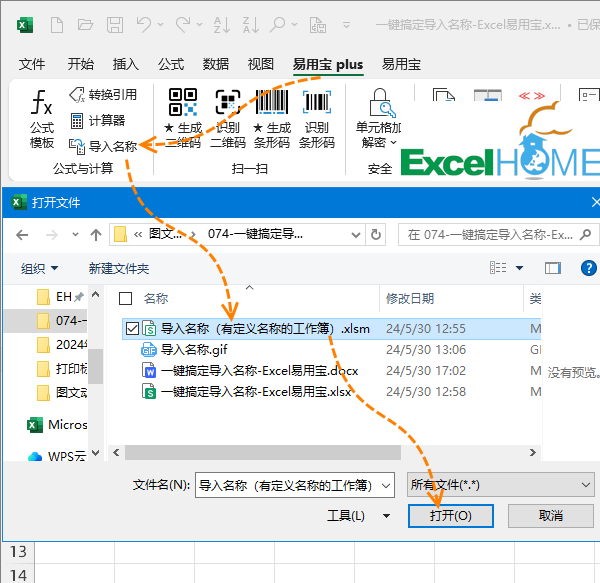Screen dimensions: 600x583
Task: Click 新建文件夹 button
Action: 119,268
